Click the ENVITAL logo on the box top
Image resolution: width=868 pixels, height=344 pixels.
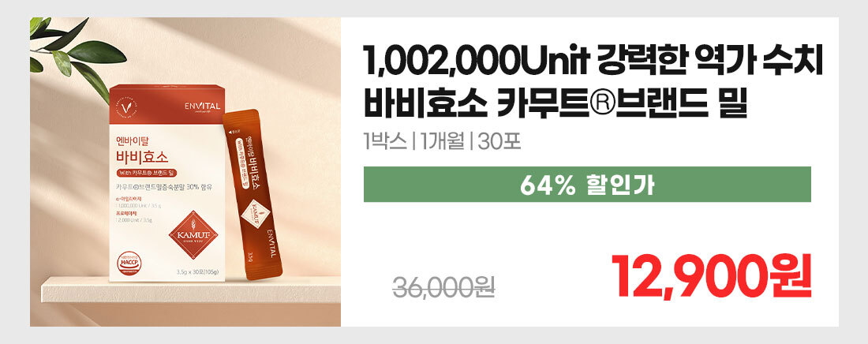point(202,107)
